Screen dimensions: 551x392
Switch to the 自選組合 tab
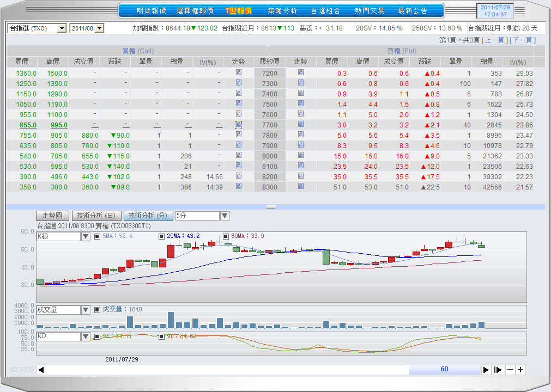[326, 11]
